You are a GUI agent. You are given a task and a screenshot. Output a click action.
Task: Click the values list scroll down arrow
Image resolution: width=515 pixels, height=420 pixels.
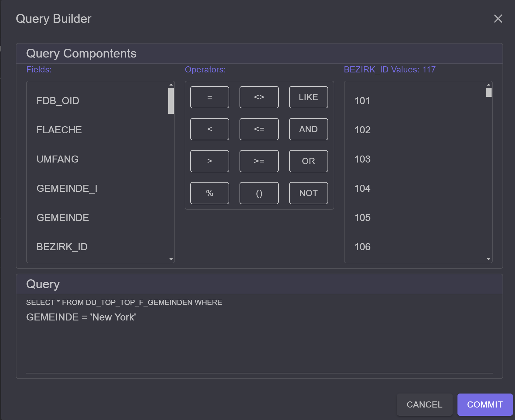pyautogui.click(x=489, y=259)
